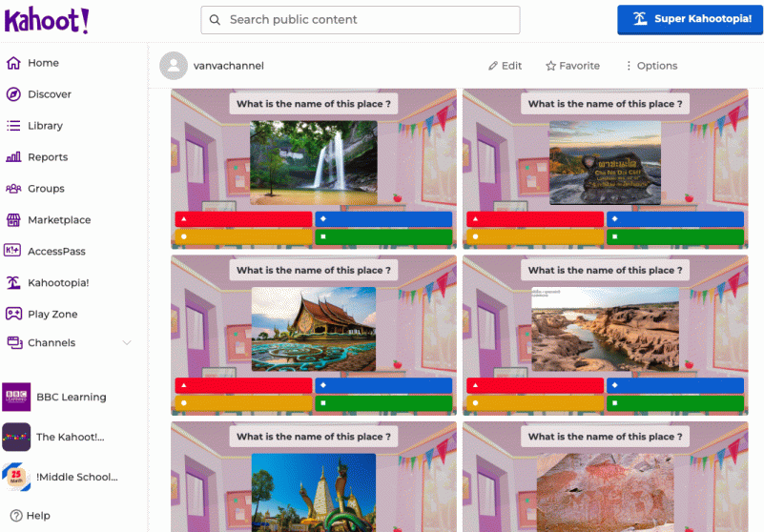Expand the Channels section chevron
Image resolution: width=764 pixels, height=532 pixels.
[127, 343]
